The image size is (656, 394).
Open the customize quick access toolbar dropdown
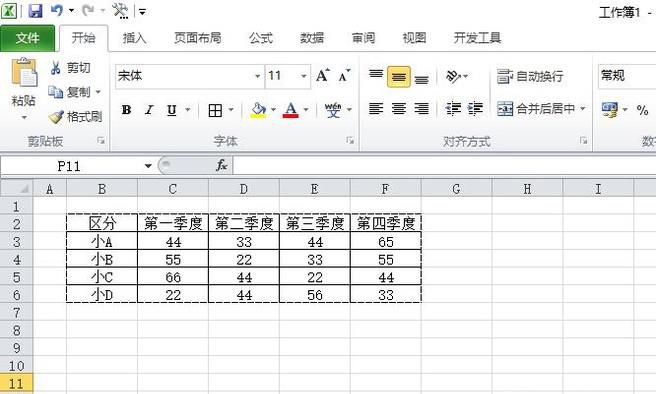click(142, 12)
